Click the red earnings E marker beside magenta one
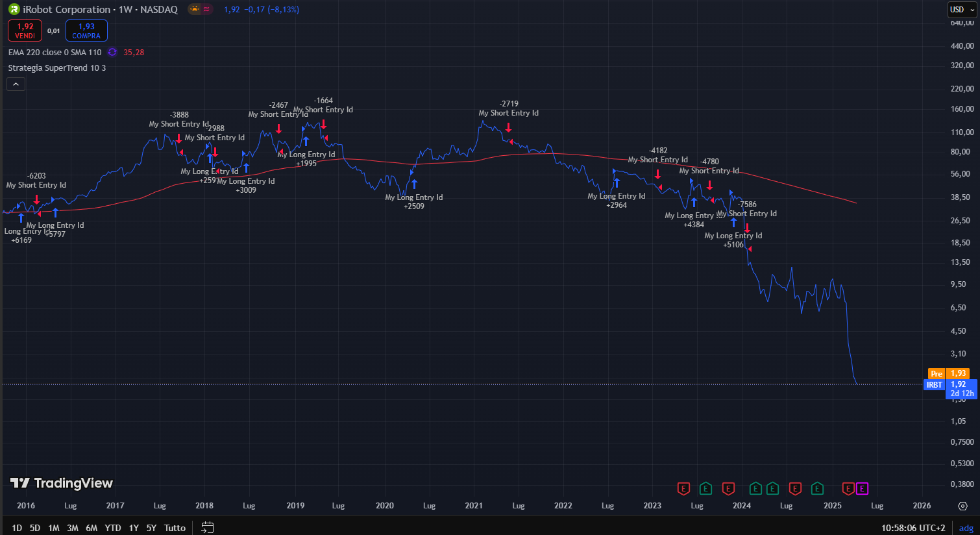Viewport: 980px width, 535px height. (848, 488)
